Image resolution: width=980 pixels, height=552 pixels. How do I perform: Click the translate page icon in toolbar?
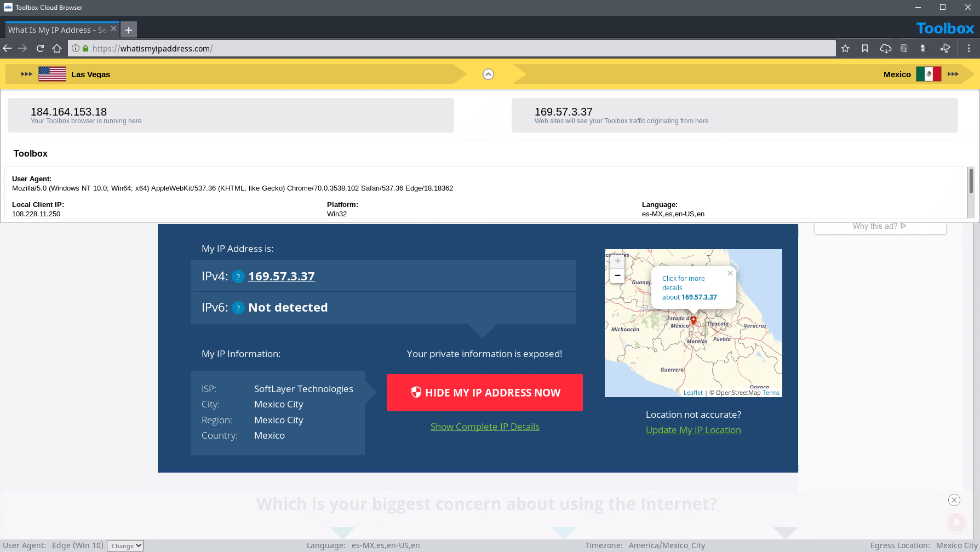(x=904, y=48)
